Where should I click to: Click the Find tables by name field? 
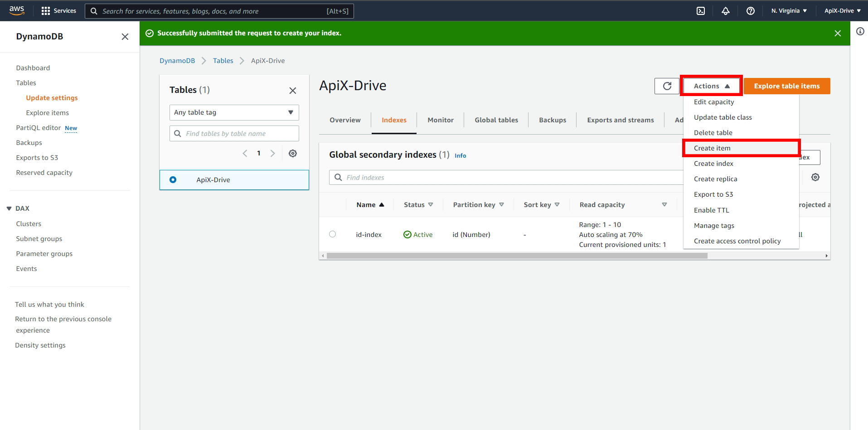(234, 134)
